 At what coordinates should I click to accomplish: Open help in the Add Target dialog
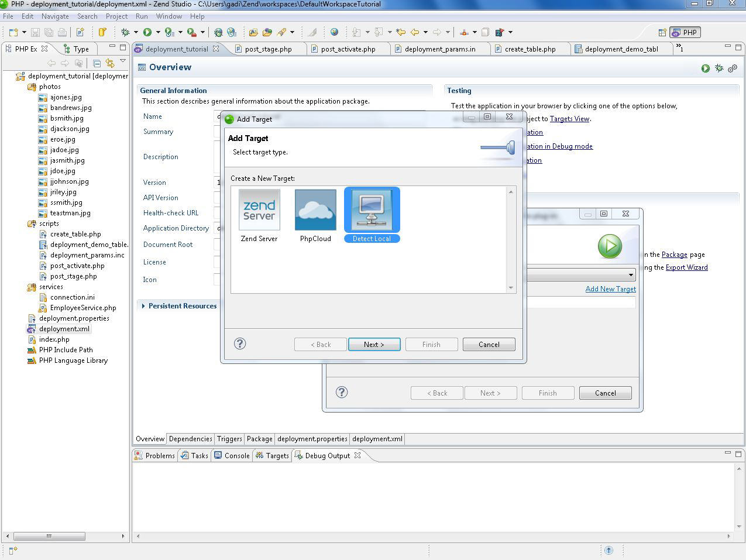point(240,343)
